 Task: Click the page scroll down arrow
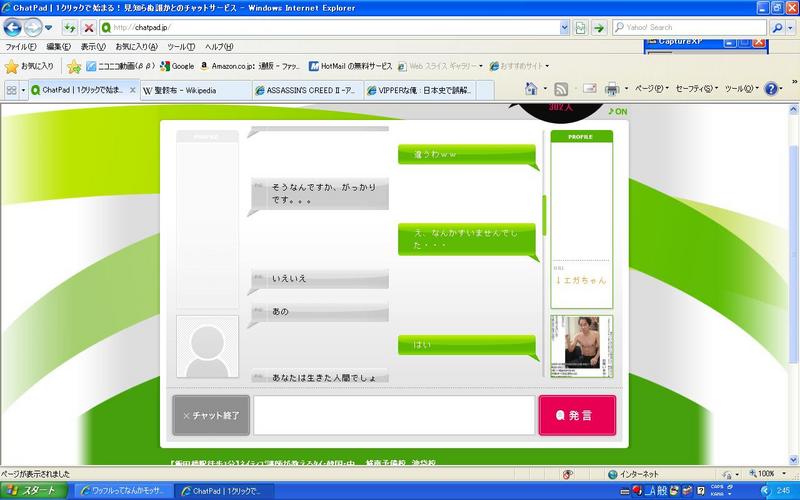(x=793, y=460)
